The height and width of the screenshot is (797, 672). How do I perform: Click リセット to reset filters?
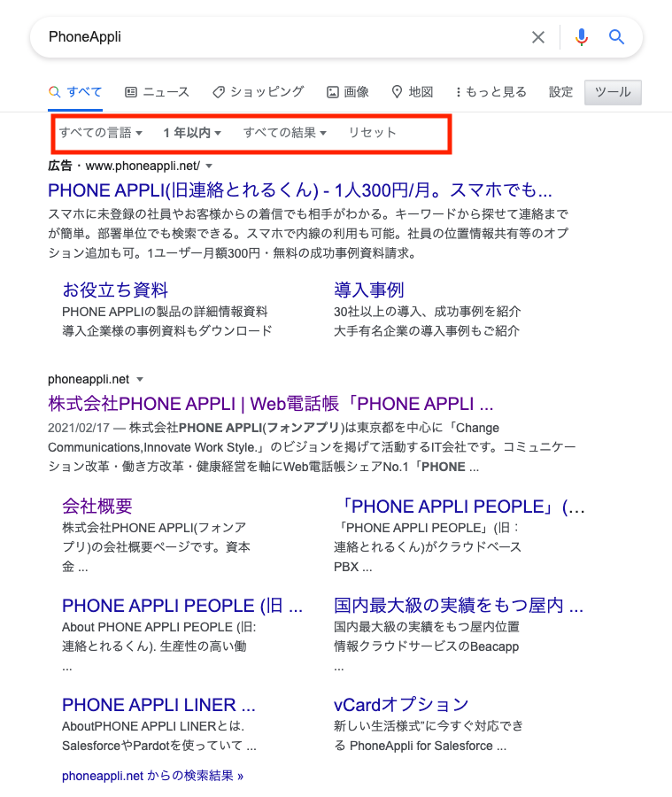[372, 133]
